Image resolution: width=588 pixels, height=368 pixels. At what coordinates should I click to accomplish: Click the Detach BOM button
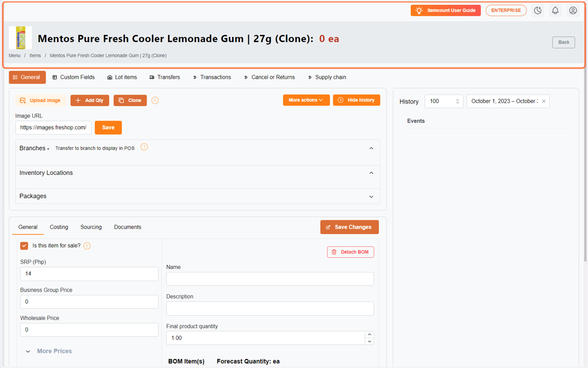350,252
